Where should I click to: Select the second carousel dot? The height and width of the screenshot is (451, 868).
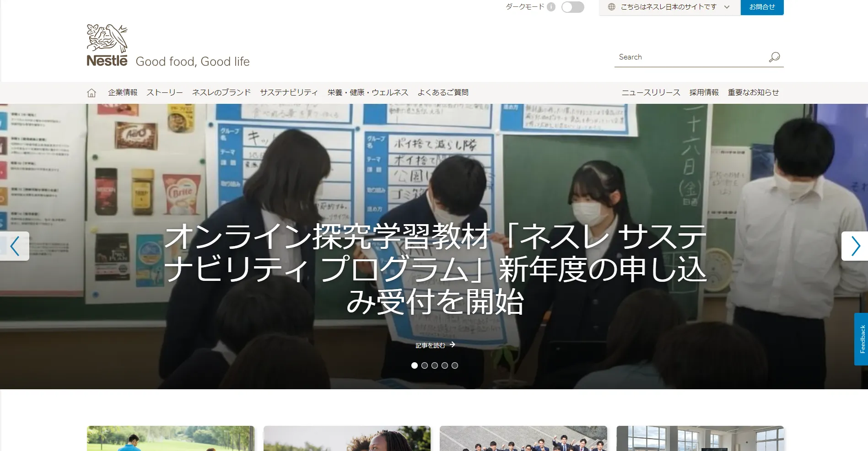coord(425,365)
